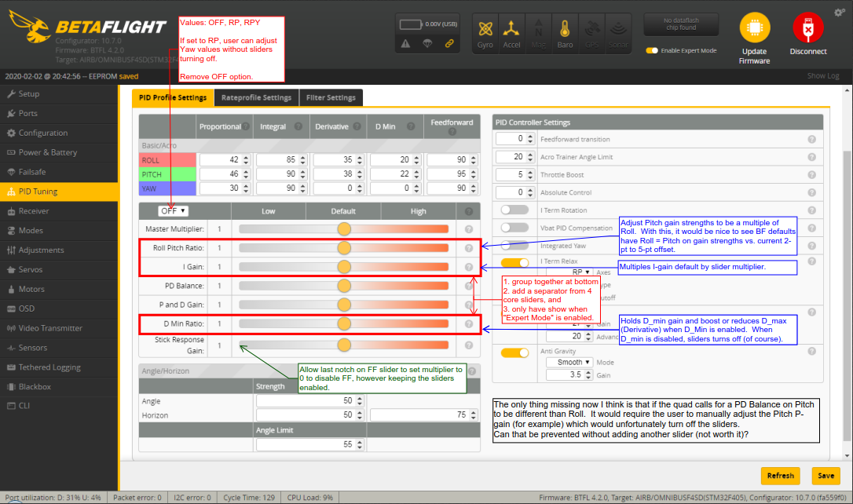Click help icon for I Gain slider
The width and height of the screenshot is (853, 504).
(469, 267)
